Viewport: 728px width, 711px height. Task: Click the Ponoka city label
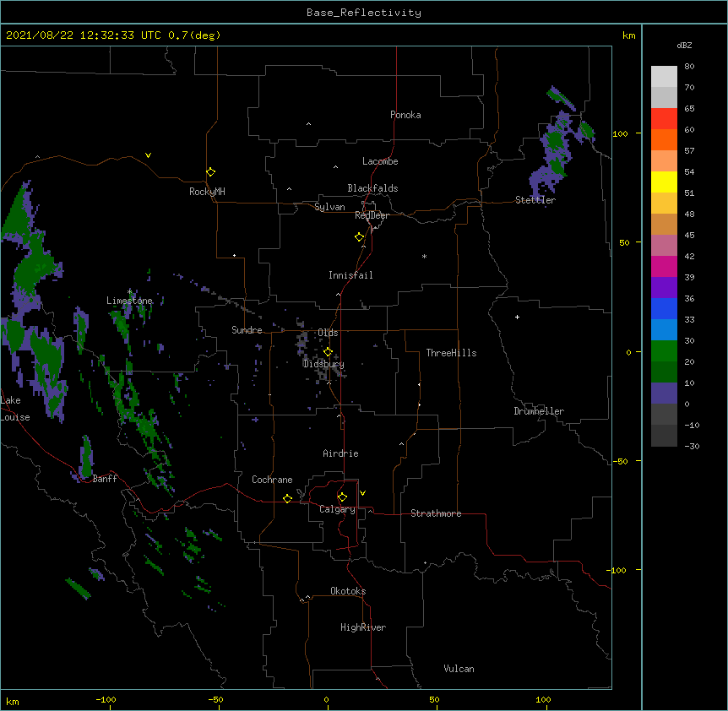click(x=405, y=115)
